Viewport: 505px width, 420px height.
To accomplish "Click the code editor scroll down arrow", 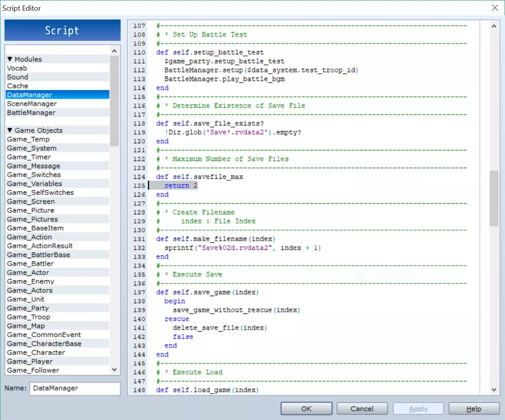I will click(x=494, y=390).
